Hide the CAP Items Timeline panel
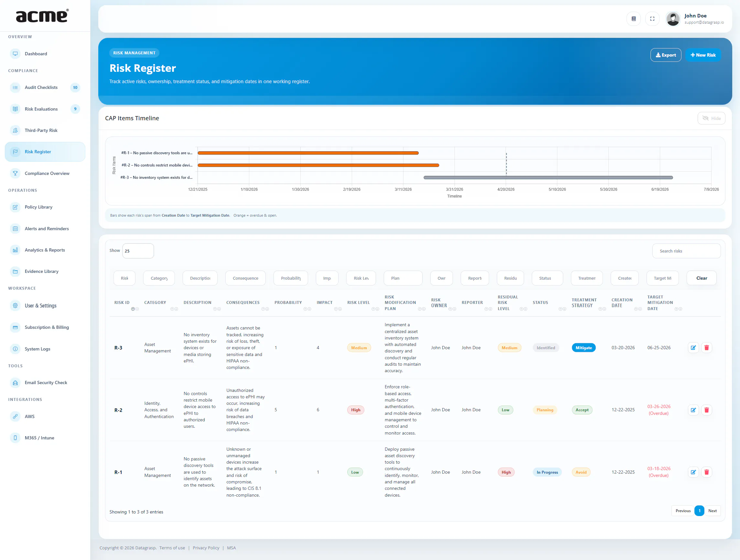The width and height of the screenshot is (740, 560). 711,118
